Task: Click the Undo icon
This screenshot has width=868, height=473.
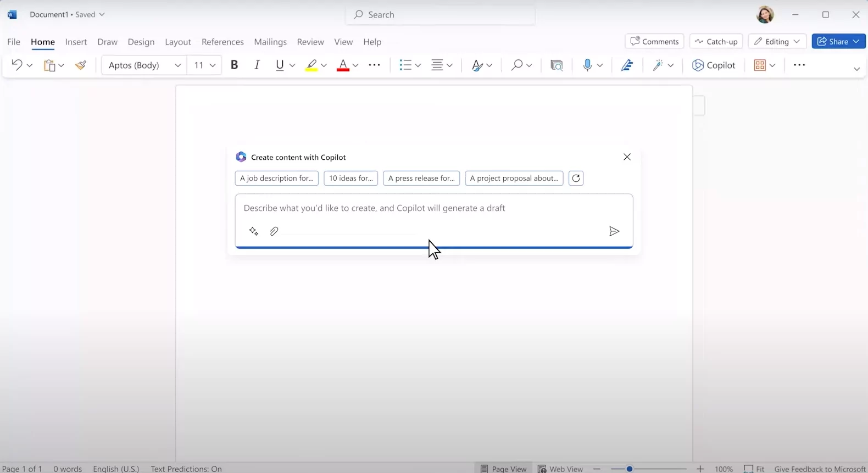Action: (x=16, y=65)
